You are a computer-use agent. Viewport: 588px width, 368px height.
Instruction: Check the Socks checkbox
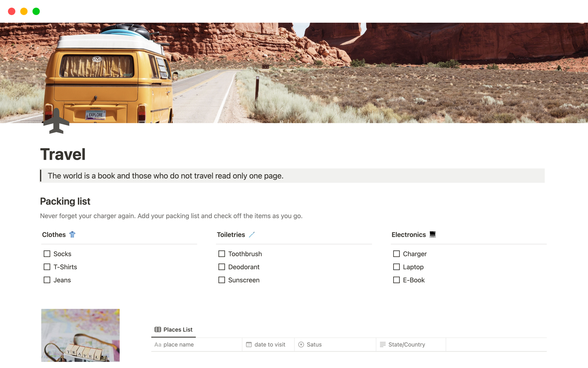click(47, 254)
